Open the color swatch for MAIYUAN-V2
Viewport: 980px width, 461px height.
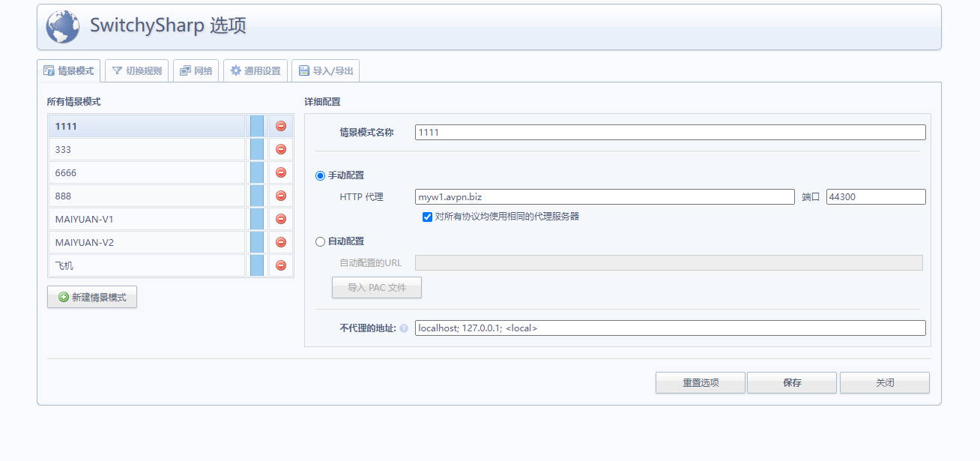[257, 242]
